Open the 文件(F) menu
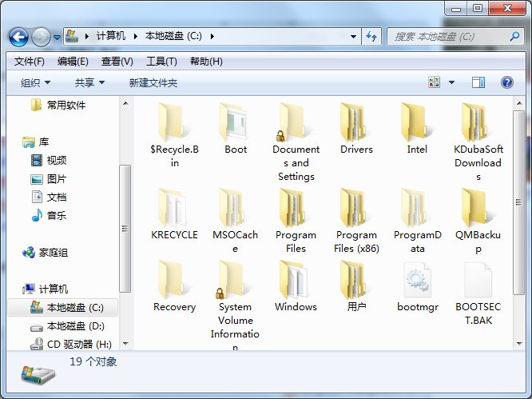The width and height of the screenshot is (532, 399). tap(30, 62)
